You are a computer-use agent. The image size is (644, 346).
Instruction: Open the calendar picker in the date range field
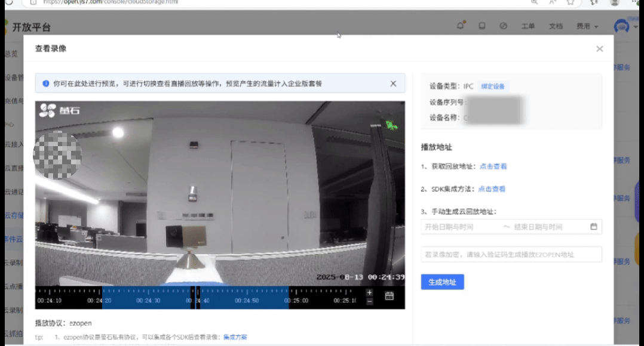[x=594, y=227]
